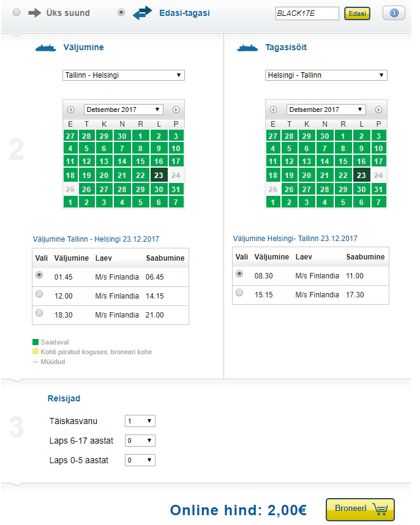Screen dimensions: 420x525
Task: Choose the 15.15 Helsingi return departure
Action: [x=239, y=292]
